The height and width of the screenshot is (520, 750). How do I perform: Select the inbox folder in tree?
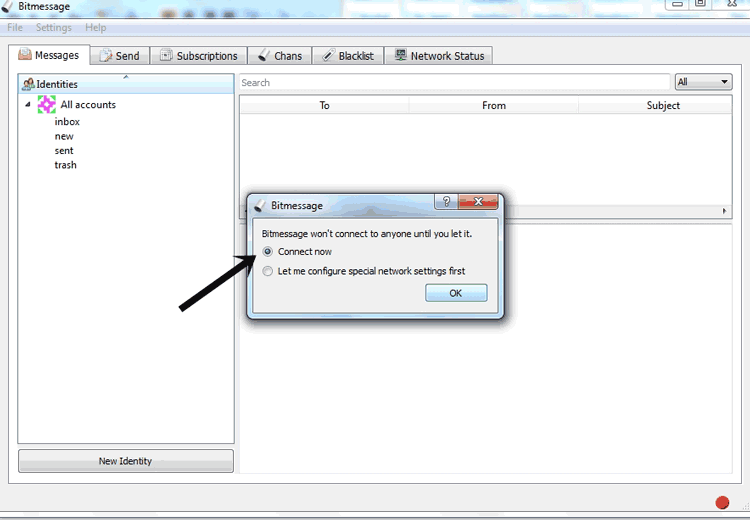pos(67,122)
